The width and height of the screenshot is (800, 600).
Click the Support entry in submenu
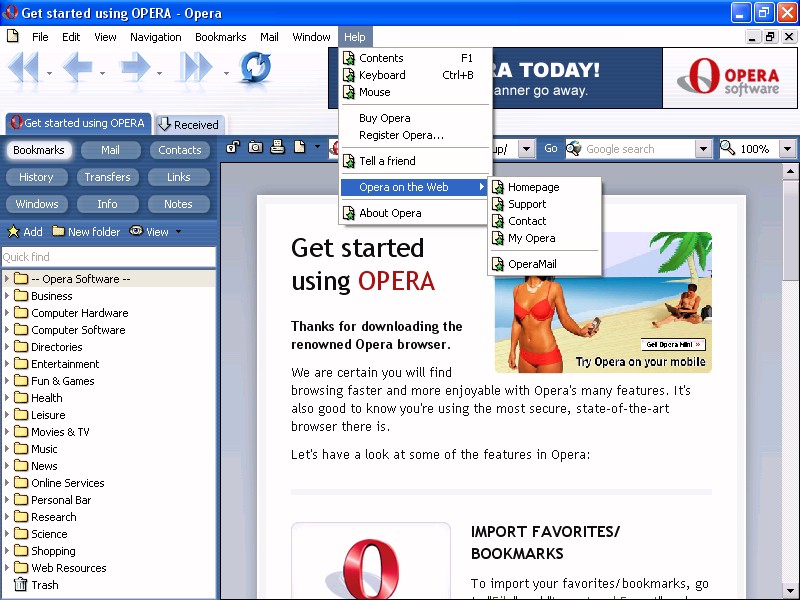526,204
